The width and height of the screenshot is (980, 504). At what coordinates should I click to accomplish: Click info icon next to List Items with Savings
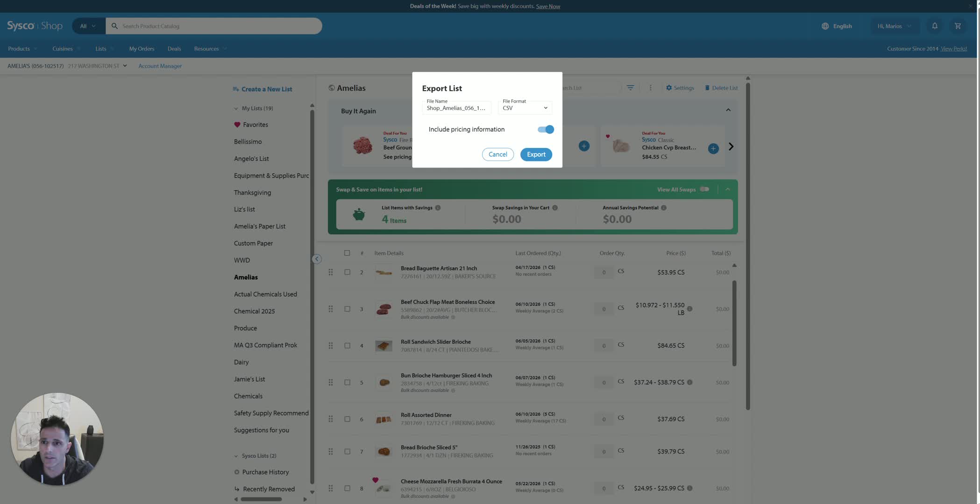pos(438,208)
